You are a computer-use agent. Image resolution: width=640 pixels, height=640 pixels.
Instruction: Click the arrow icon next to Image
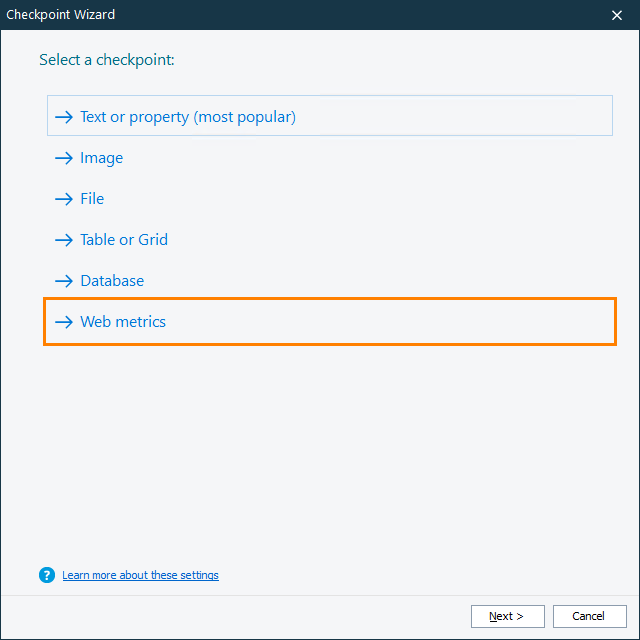(x=64, y=158)
